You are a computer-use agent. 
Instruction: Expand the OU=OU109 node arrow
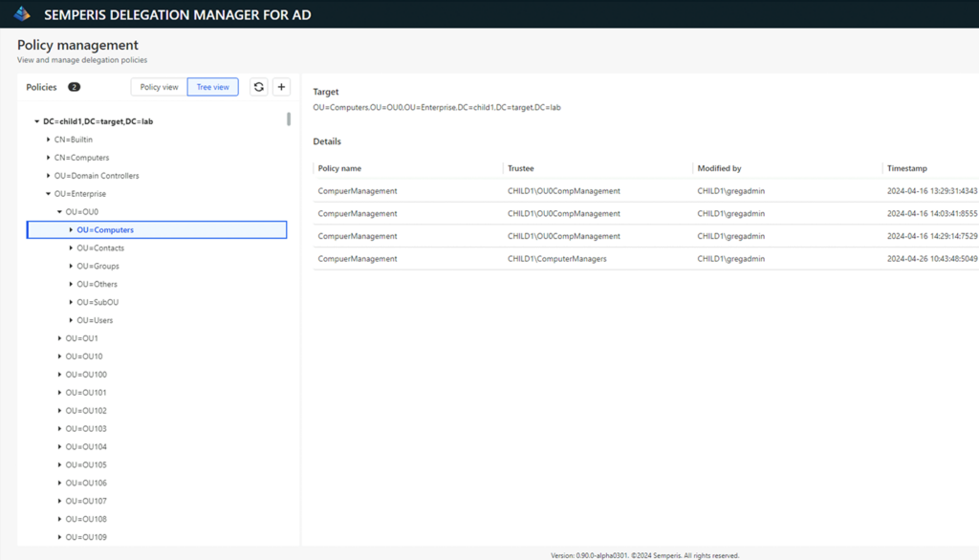(x=59, y=537)
